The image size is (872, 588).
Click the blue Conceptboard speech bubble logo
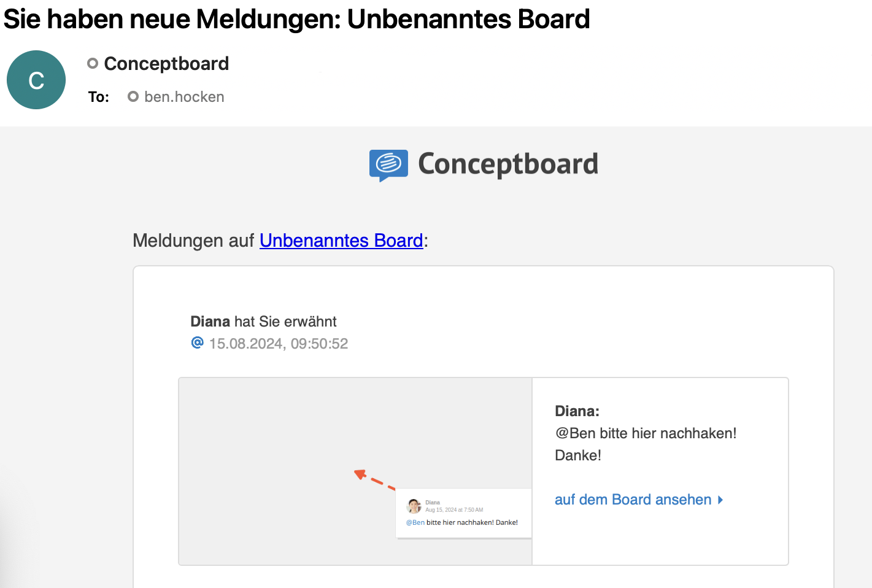[388, 164]
